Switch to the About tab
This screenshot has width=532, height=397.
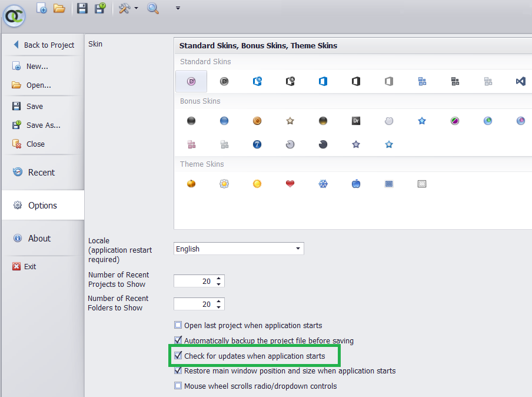[39, 239]
